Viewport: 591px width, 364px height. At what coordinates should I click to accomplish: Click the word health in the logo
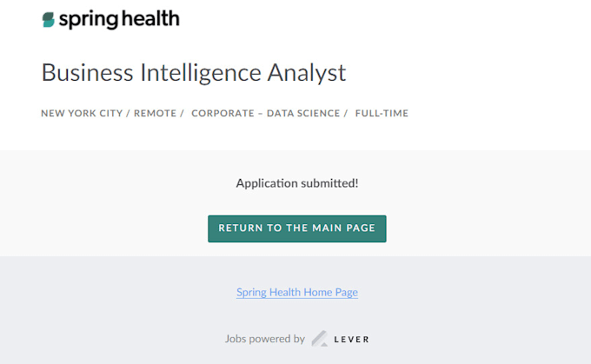point(150,18)
